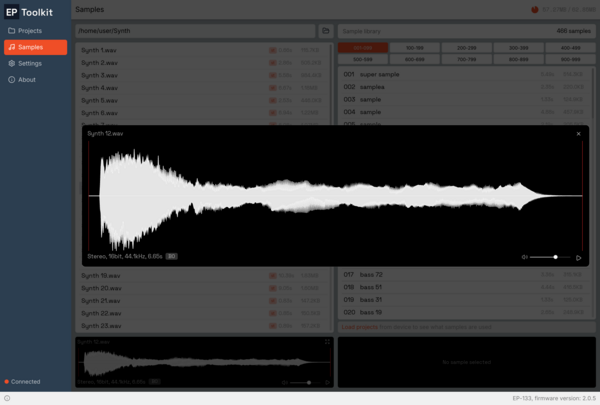Play Synth 12.wav in the popup viewer
Image resolution: width=600 pixels, height=405 pixels.
(579, 258)
